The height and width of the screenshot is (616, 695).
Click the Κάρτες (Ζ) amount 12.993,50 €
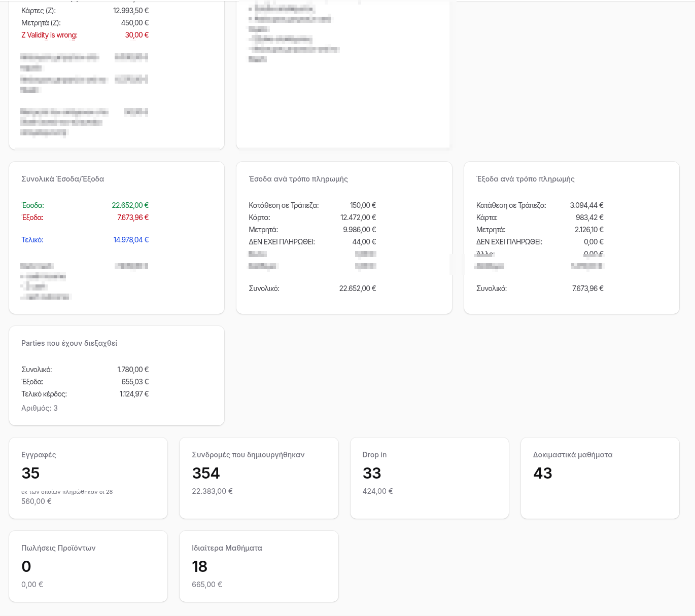click(x=131, y=11)
